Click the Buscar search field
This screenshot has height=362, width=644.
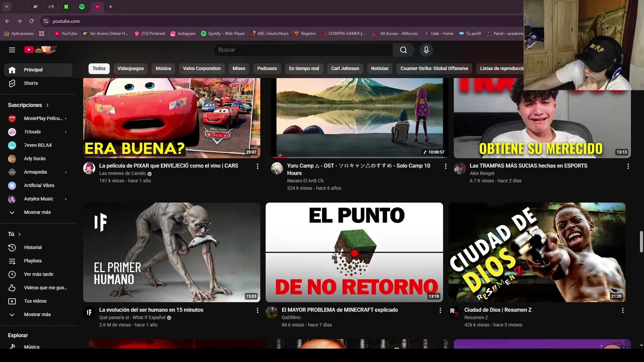coord(303,50)
